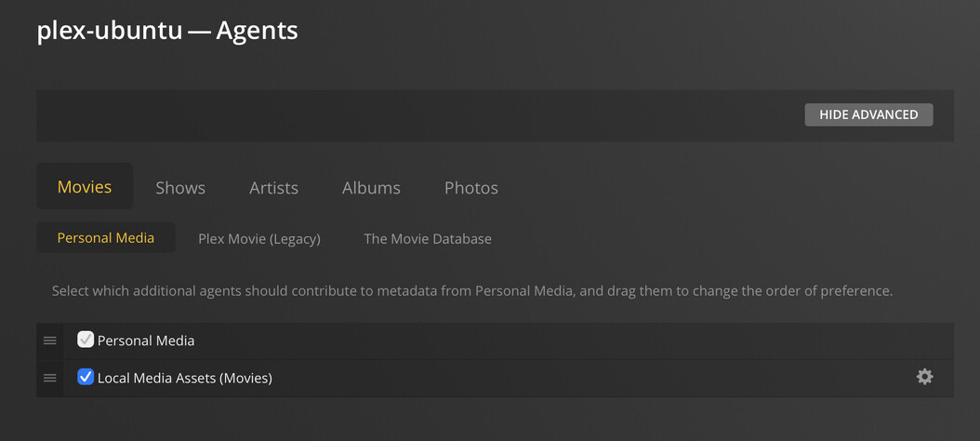
Task: Click the plex-ubuntu — Agents page title
Action: tap(167, 31)
